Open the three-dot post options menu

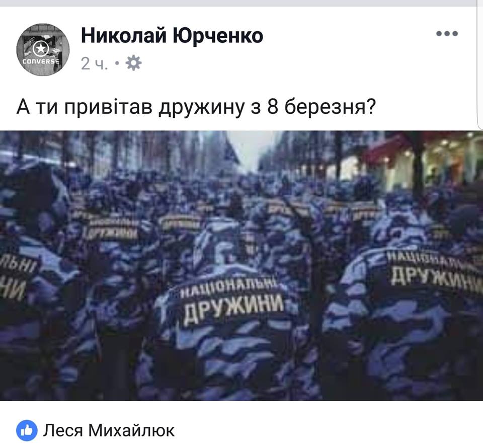coord(447,33)
